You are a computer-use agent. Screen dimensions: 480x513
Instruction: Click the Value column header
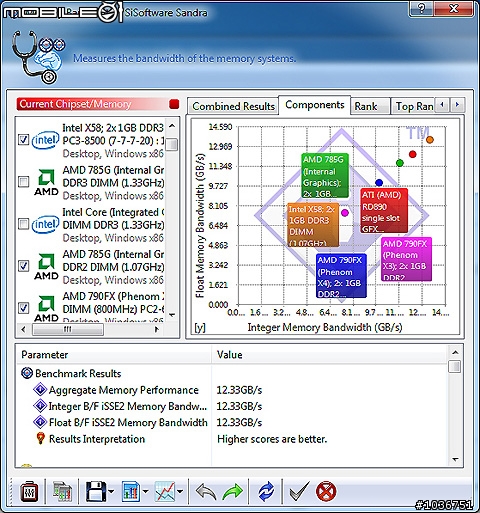(x=330, y=355)
